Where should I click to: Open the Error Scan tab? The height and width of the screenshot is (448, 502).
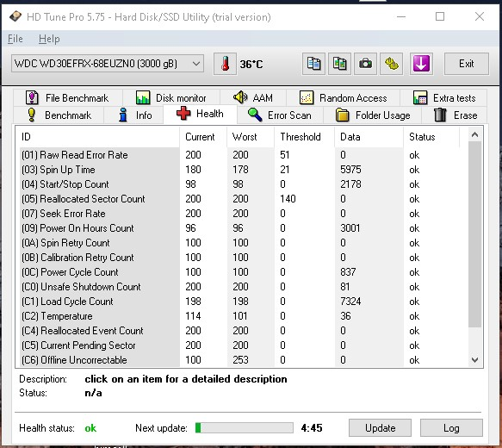tap(280, 115)
